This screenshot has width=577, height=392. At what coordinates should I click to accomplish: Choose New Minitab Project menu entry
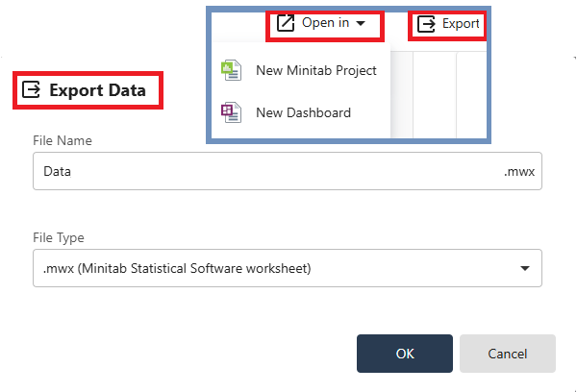coord(301,70)
